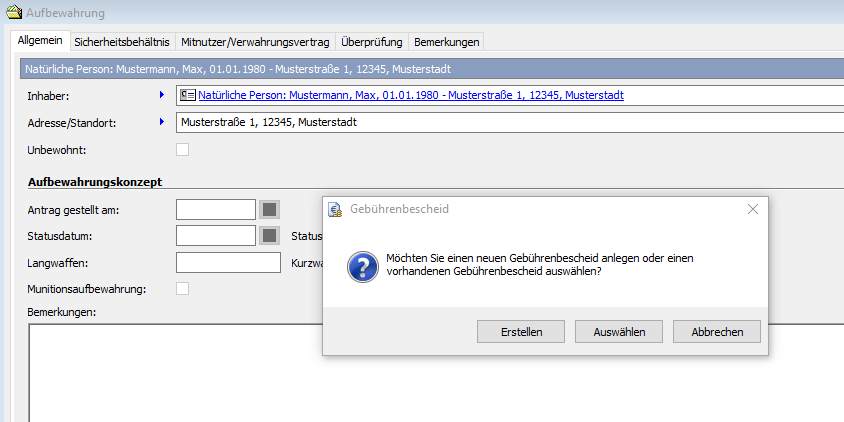Viewport: 844px width, 422px height.
Task: Go to the Bemerkungen tab
Action: pos(447,42)
